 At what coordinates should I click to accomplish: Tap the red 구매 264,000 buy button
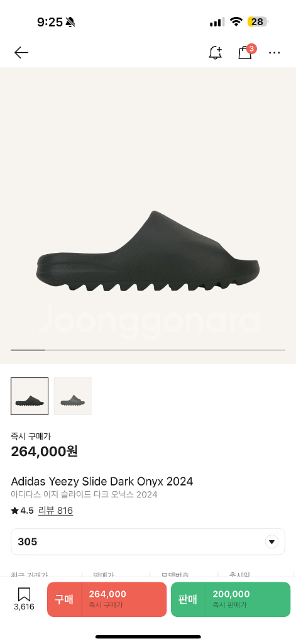(107, 599)
